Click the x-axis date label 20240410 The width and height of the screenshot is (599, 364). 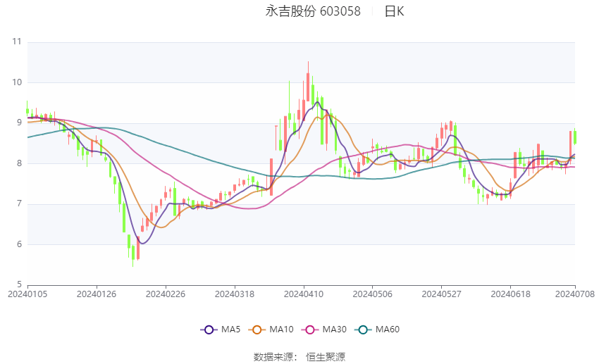(304, 294)
